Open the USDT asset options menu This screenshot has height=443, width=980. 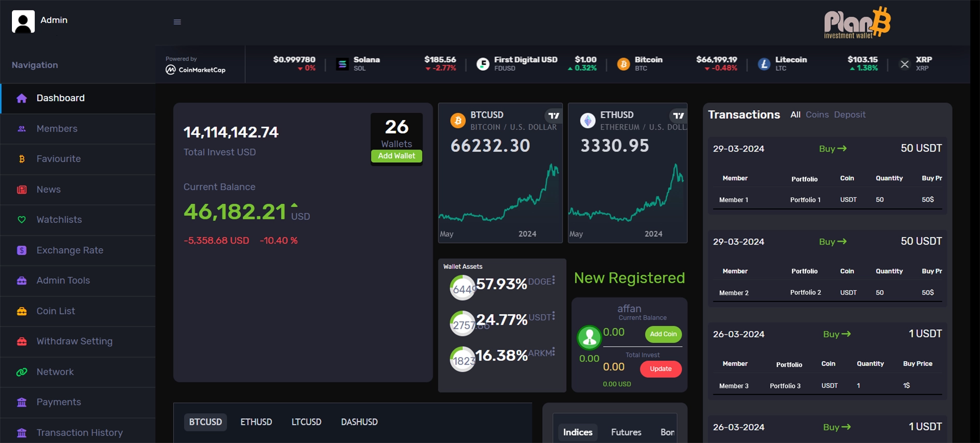click(x=554, y=316)
